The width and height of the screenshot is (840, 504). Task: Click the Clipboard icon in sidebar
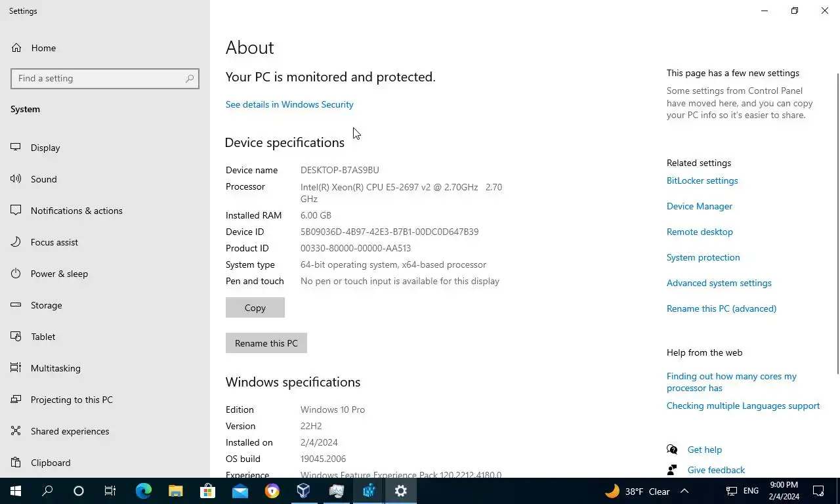pyautogui.click(x=16, y=463)
